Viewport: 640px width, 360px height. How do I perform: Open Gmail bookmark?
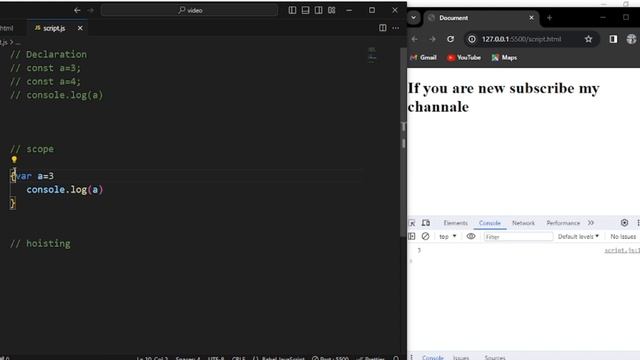pos(423,58)
